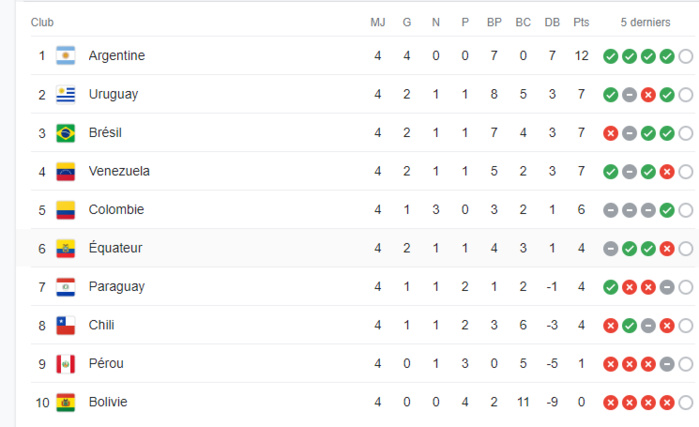Screen dimensions: 699x427
Task: Click the Bolivie flag icon
Action: tap(66, 402)
